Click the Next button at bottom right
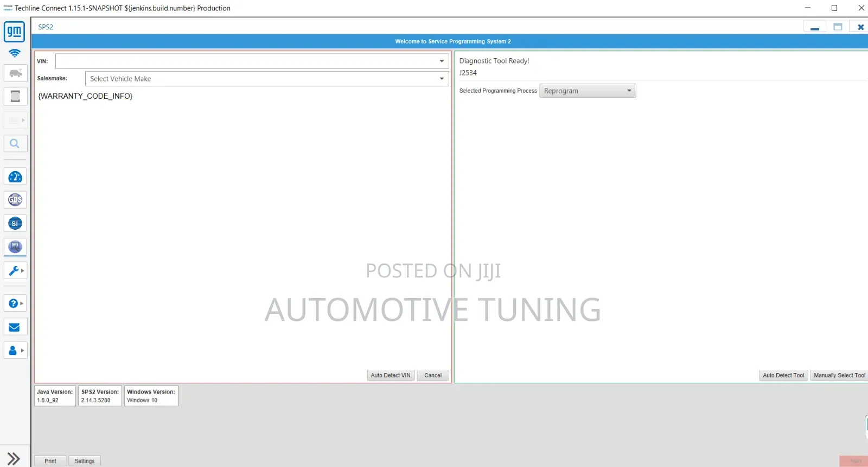Viewport: 868px width, 467px height. pos(855,461)
